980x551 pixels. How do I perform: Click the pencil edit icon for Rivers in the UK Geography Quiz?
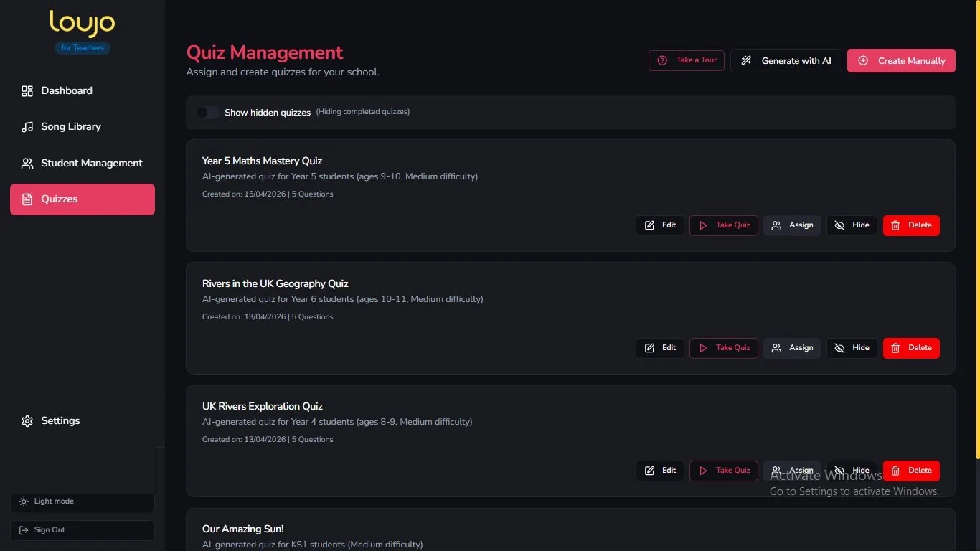(649, 348)
